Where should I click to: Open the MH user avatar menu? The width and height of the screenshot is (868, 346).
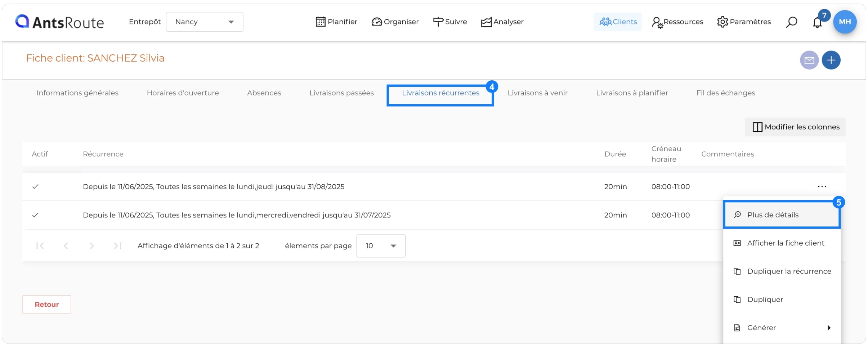[x=845, y=22]
